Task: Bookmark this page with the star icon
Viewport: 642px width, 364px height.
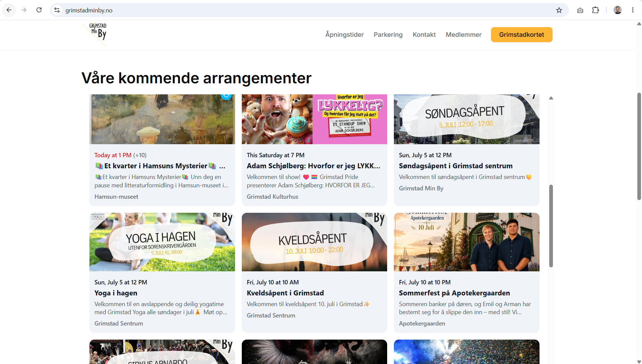Action: click(x=559, y=10)
